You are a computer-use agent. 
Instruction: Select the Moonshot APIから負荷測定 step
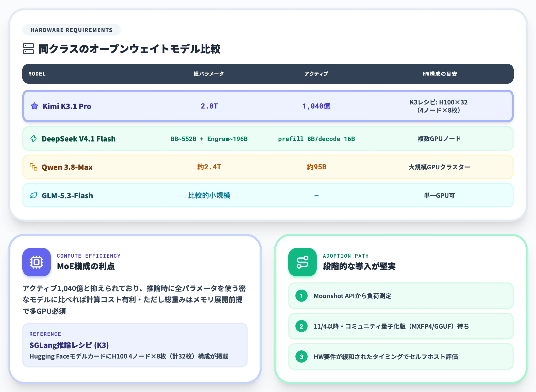(401, 296)
